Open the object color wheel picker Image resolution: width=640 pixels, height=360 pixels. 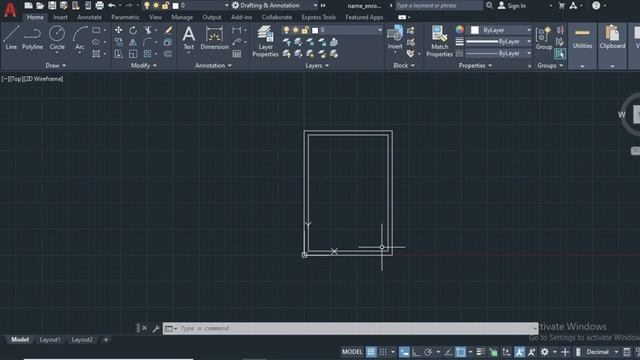(460, 30)
